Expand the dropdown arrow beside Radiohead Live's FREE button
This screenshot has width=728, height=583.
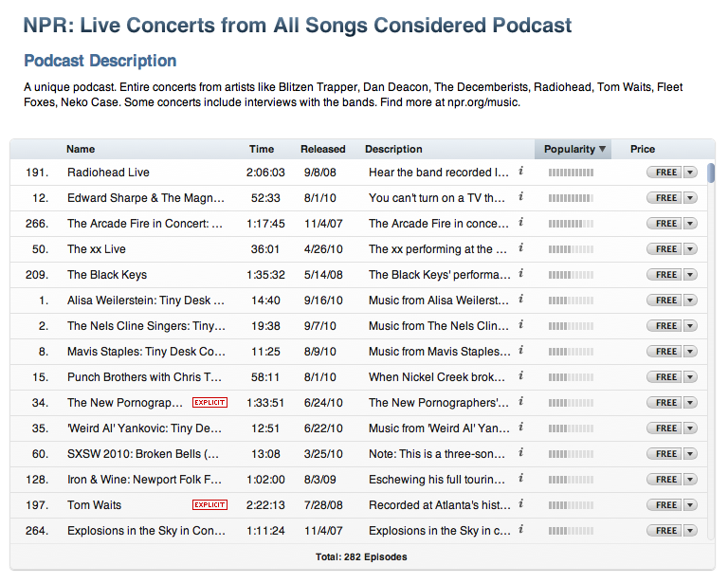pyautogui.click(x=690, y=173)
